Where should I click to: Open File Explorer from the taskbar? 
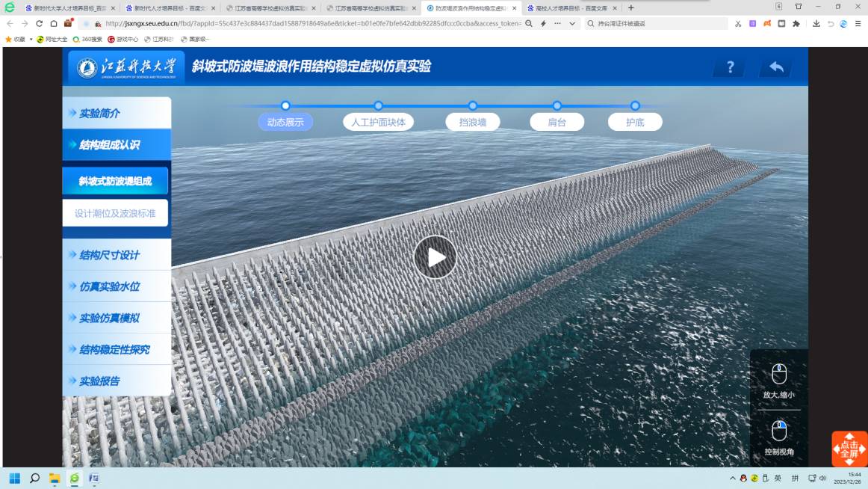coord(55,478)
